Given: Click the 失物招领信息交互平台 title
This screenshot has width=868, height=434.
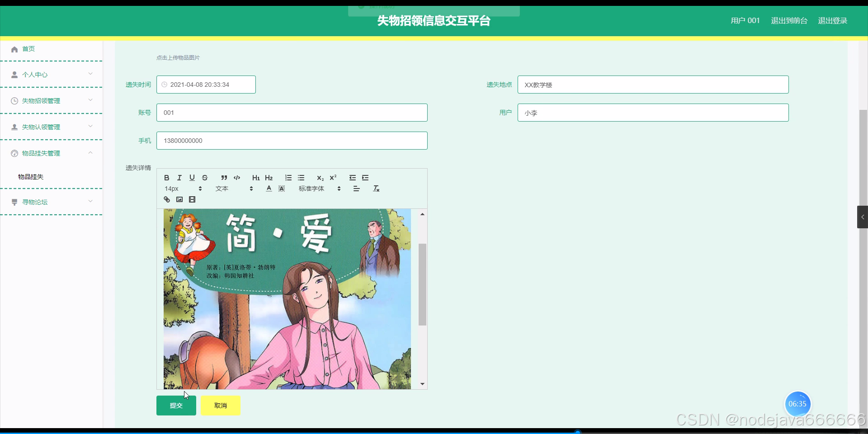Looking at the screenshot, I should point(434,21).
